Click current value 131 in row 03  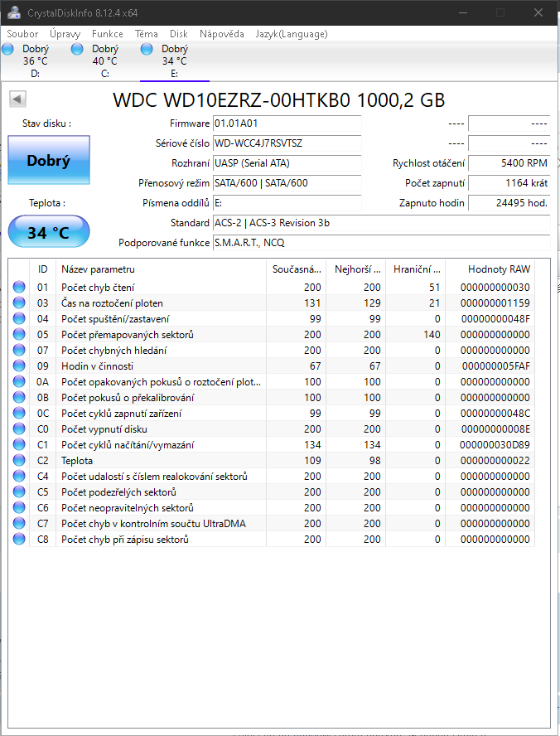[312, 303]
